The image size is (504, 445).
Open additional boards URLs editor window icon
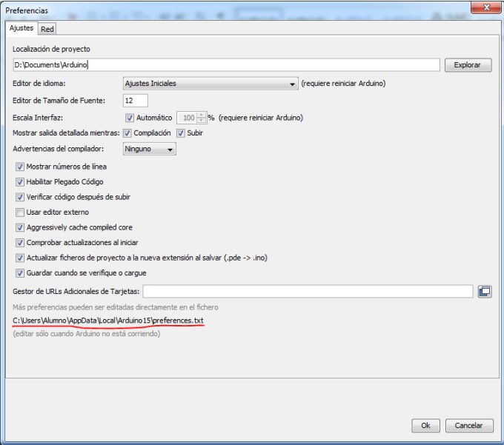click(485, 292)
